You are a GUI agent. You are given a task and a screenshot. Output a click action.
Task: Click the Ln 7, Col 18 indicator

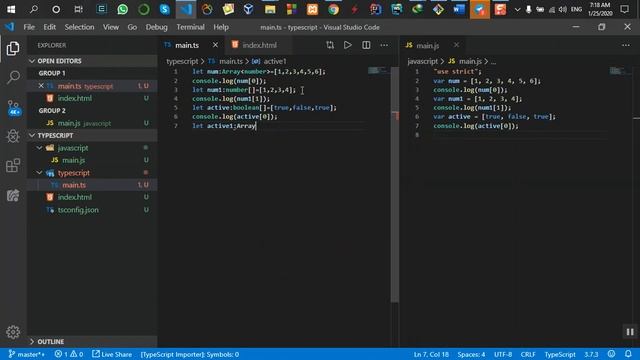pyautogui.click(x=431, y=354)
